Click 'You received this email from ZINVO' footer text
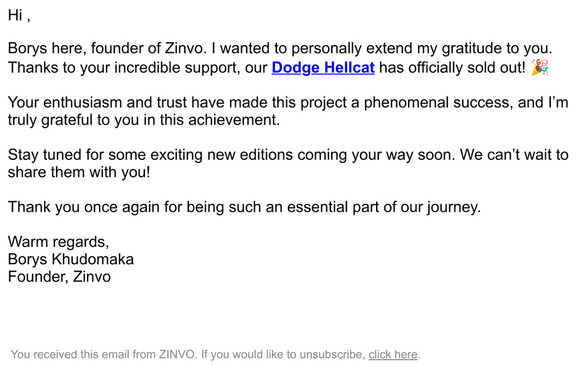Image resolution: width=580 pixels, height=365 pixels. click(104, 354)
